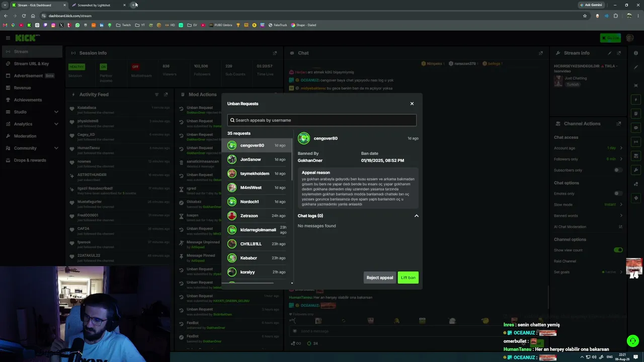This screenshot has height=362, width=644.
Task: Edit stream info with pencil icon
Action: 610,53
